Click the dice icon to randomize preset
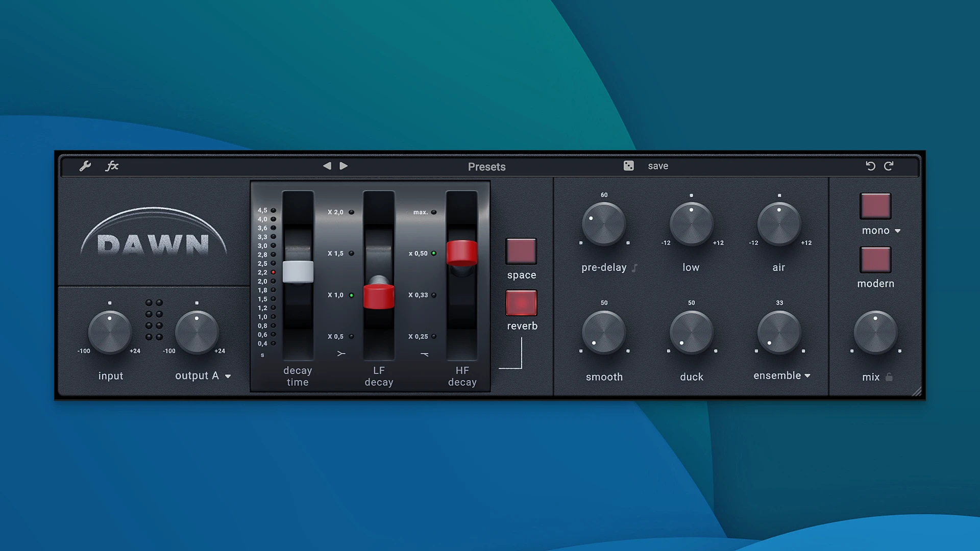Screen dimensions: 980x551 (628, 166)
